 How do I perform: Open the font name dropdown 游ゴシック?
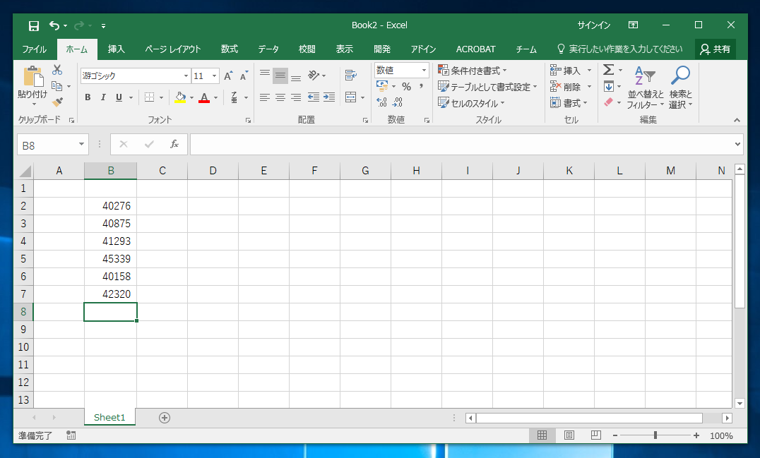(x=186, y=76)
